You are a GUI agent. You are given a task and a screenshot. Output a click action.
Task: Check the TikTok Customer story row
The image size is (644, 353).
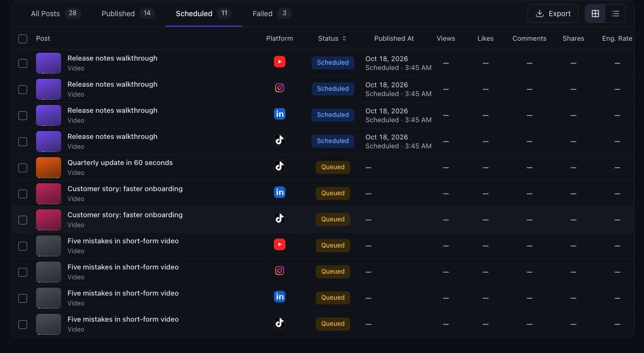tap(22, 220)
